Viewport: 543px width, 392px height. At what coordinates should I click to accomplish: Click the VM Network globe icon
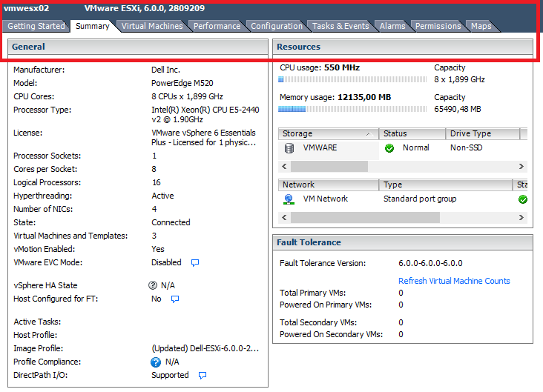[x=289, y=199]
